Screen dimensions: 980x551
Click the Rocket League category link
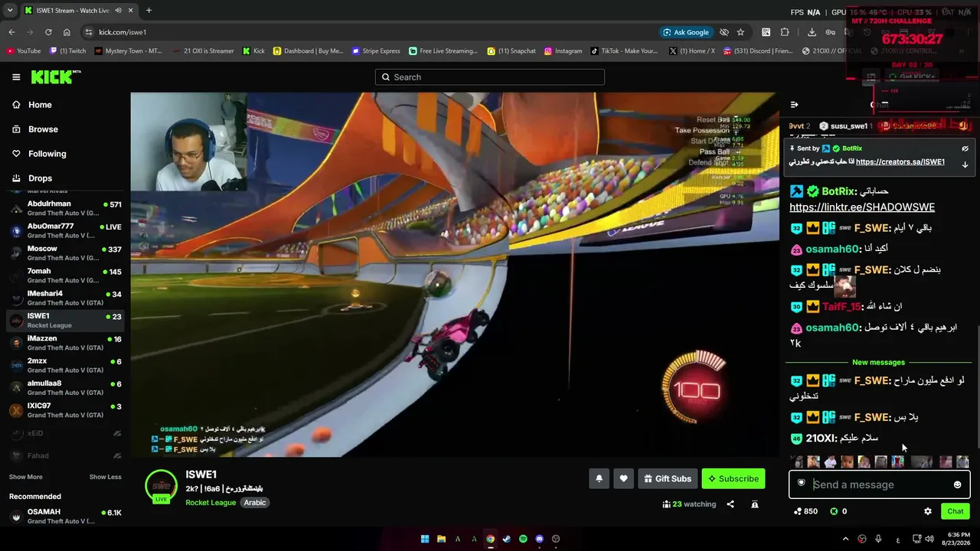coord(211,503)
